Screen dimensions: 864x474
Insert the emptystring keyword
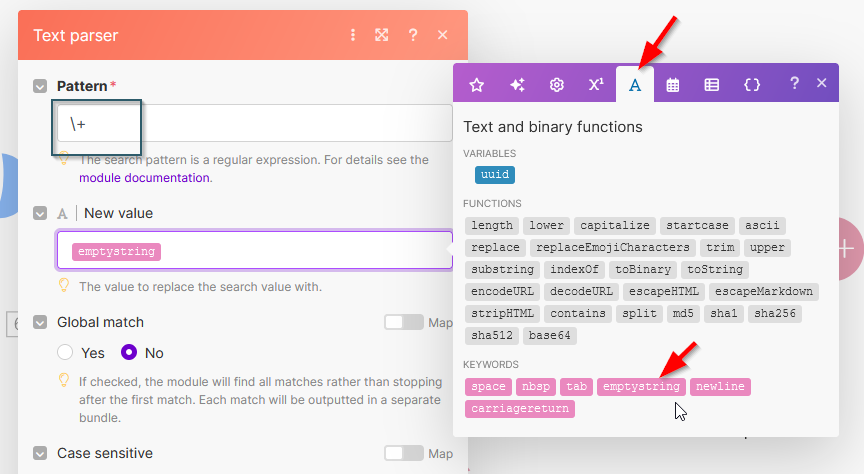point(641,386)
